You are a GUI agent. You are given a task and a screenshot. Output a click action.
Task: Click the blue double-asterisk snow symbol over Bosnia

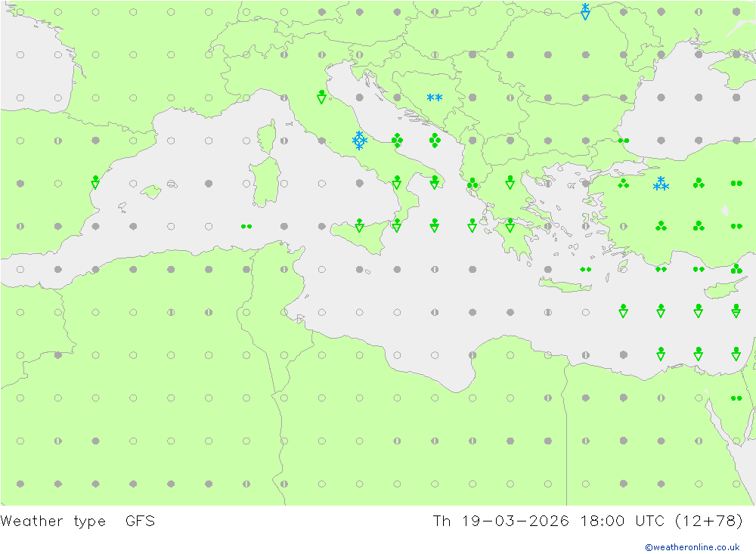tap(435, 98)
